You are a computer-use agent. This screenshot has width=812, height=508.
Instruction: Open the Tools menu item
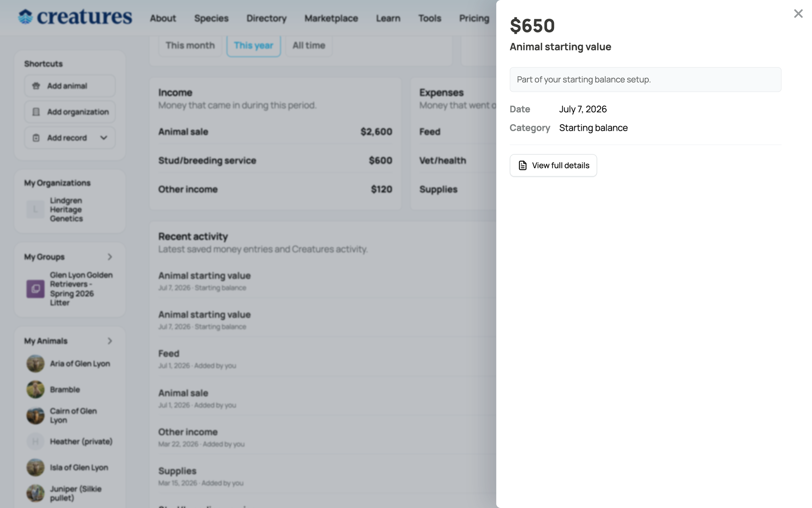click(430, 18)
